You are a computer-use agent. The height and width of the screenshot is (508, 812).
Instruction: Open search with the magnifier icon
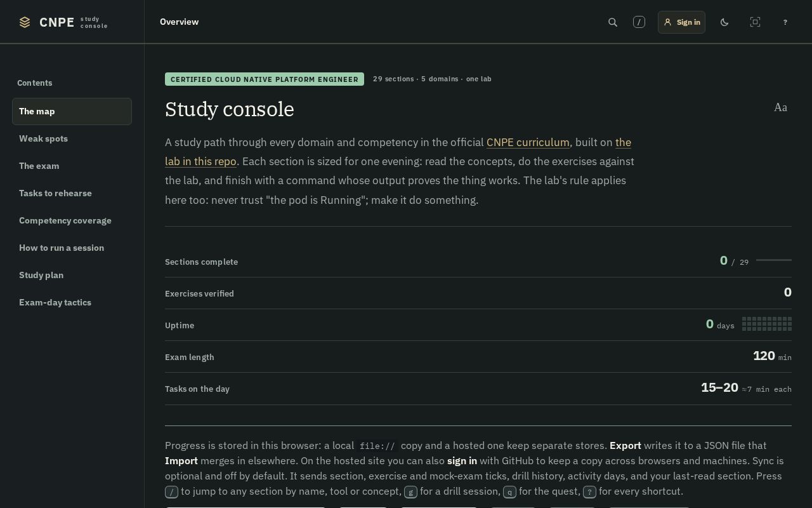tap(613, 22)
